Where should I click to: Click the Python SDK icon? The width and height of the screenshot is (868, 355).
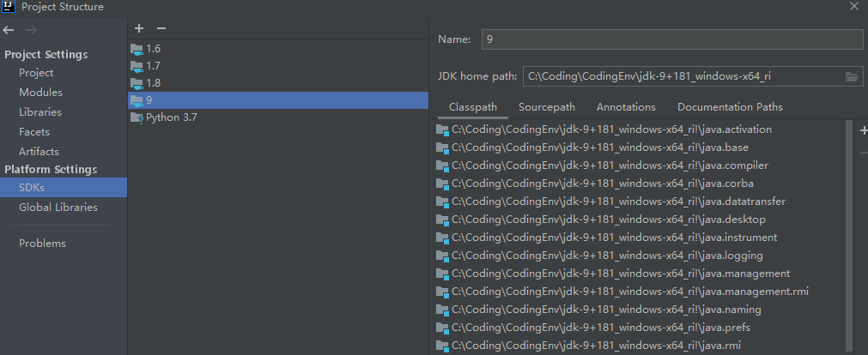coord(137,117)
